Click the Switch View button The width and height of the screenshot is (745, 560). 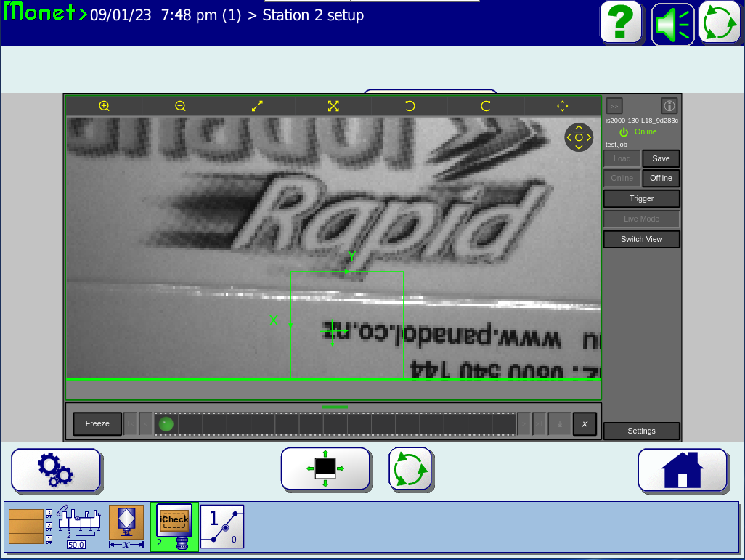[641, 239]
